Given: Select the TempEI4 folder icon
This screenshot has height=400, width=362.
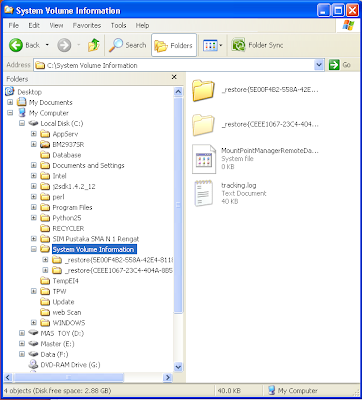Looking at the screenshot, I should [45, 281].
